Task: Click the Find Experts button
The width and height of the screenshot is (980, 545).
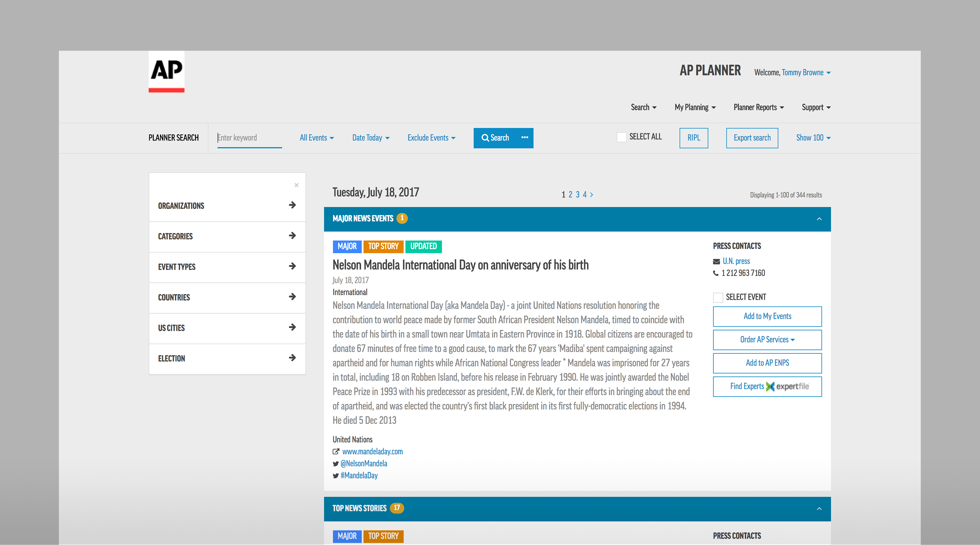Action: pyautogui.click(x=767, y=386)
